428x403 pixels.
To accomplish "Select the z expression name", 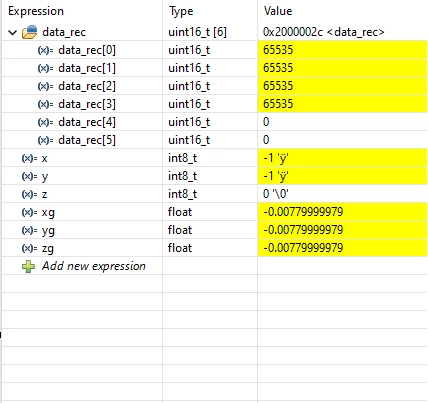I will click(x=44, y=195).
